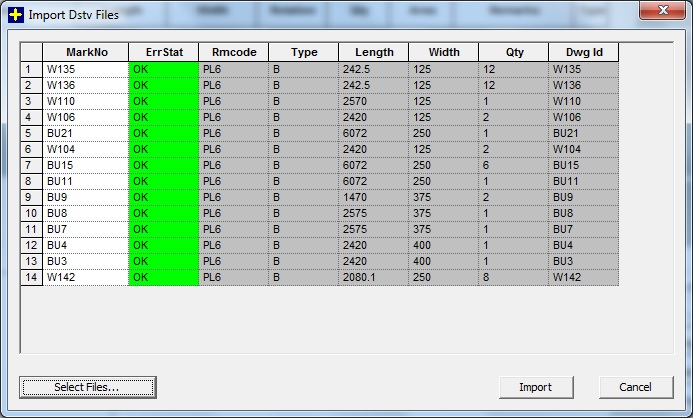Click row number 14 header
This screenshot has height=418, width=693.
click(x=31, y=277)
